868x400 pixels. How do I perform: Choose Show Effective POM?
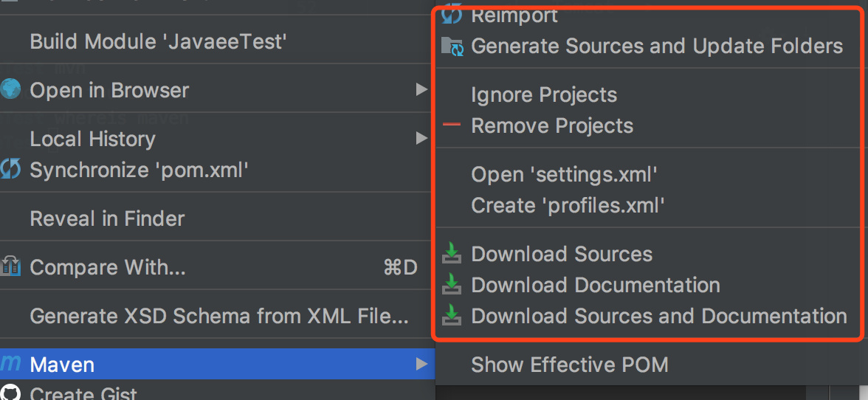[x=569, y=365]
